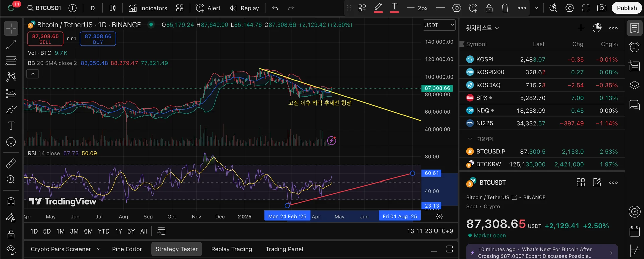The image size is (644, 259).
Task: Take a chart snapshot with camera icon
Action: 602,8
